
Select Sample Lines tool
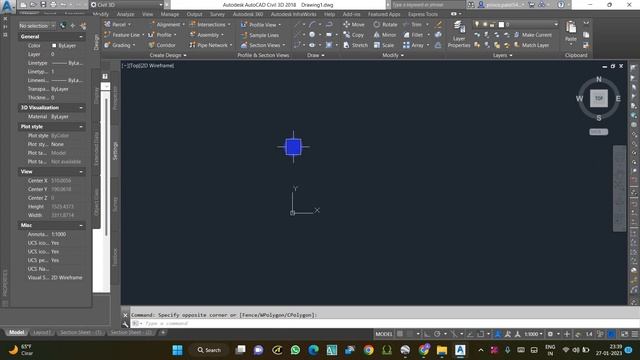[260, 35]
